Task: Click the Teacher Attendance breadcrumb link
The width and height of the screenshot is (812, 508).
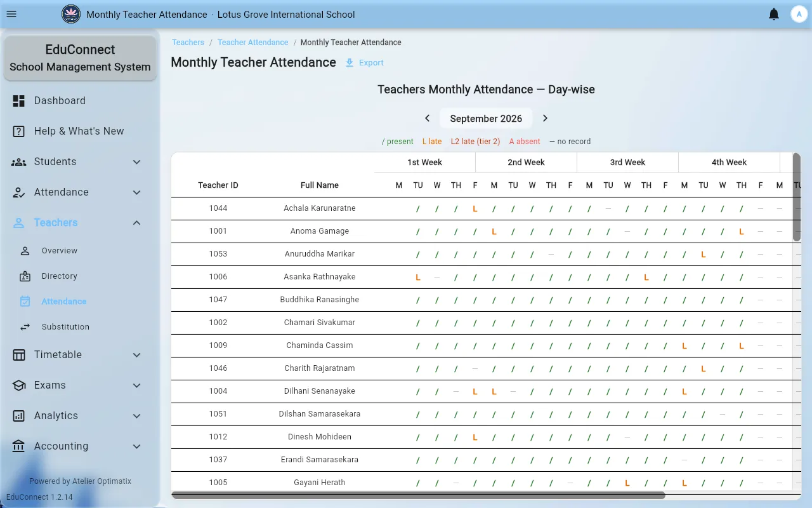Action: click(252, 43)
